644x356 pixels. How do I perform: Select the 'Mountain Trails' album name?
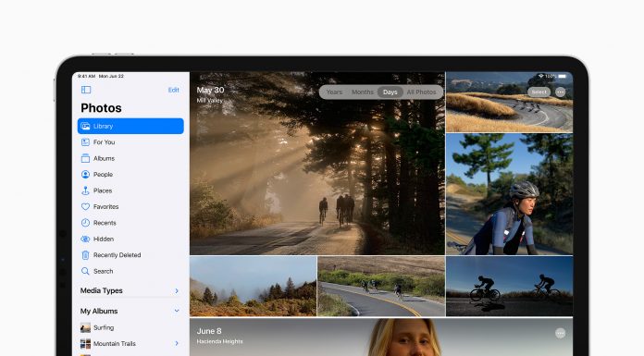coord(115,344)
